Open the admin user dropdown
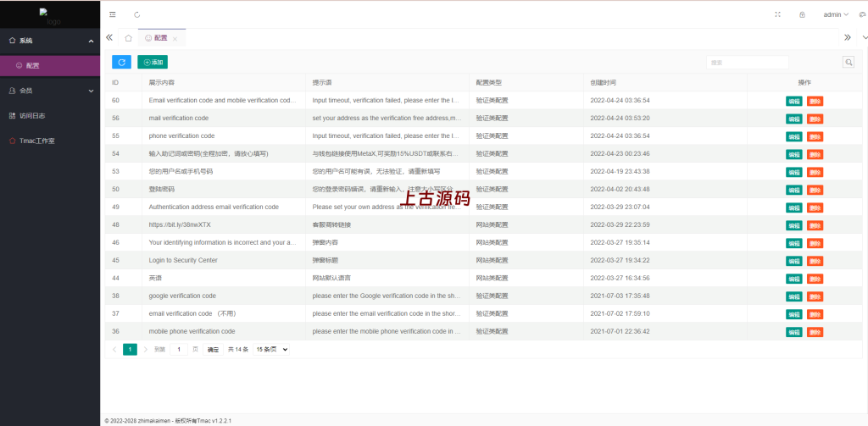Image resolution: width=868 pixels, height=426 pixels. tap(836, 15)
